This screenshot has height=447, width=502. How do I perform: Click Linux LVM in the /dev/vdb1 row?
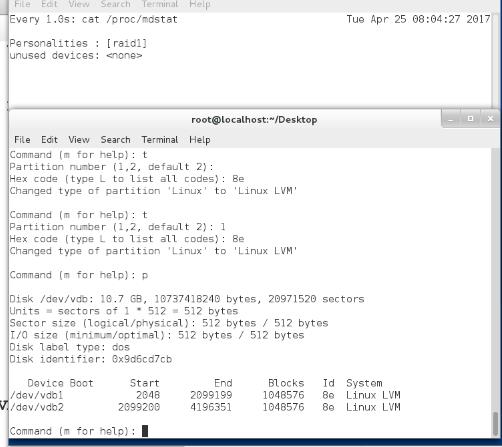coord(373,395)
